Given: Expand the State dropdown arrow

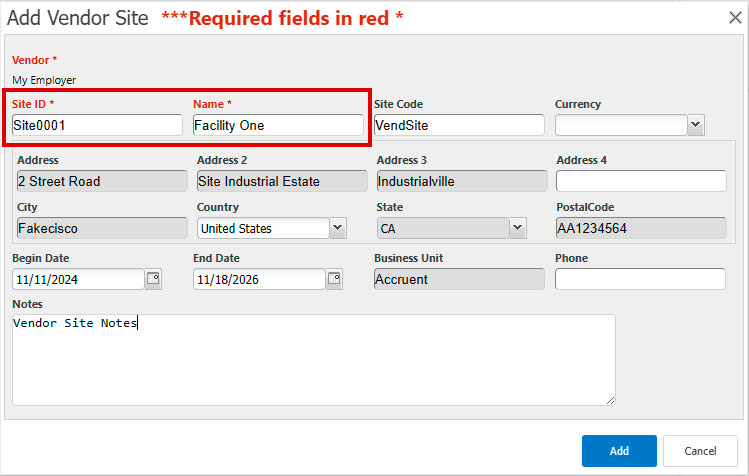Looking at the screenshot, I should 517,228.
